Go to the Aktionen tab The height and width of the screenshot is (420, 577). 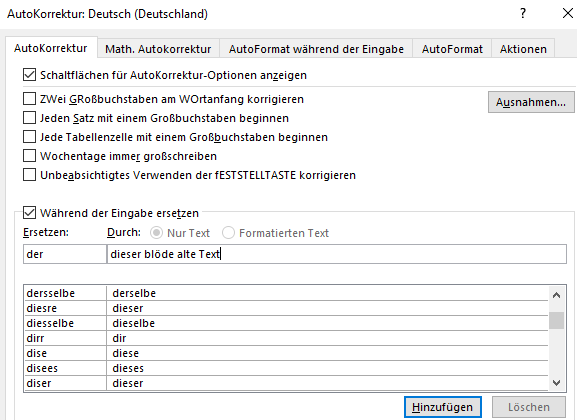coord(523,49)
